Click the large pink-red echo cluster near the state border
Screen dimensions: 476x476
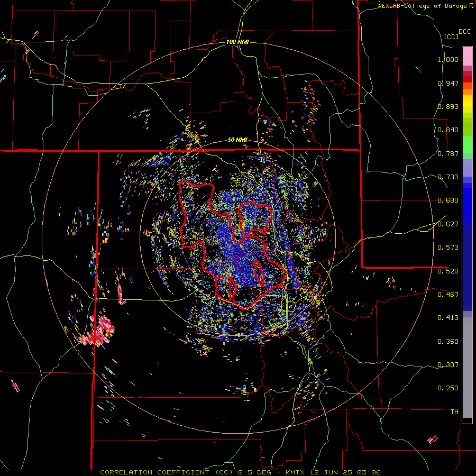(x=98, y=332)
